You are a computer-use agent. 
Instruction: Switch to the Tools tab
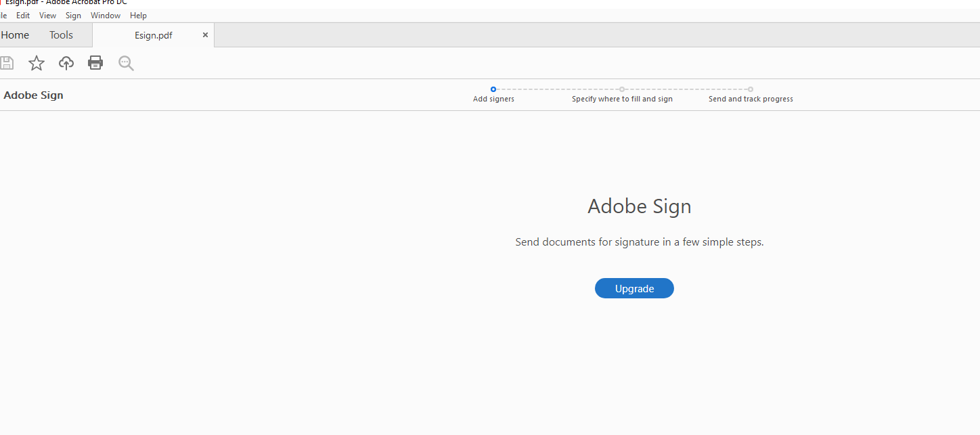(60, 35)
